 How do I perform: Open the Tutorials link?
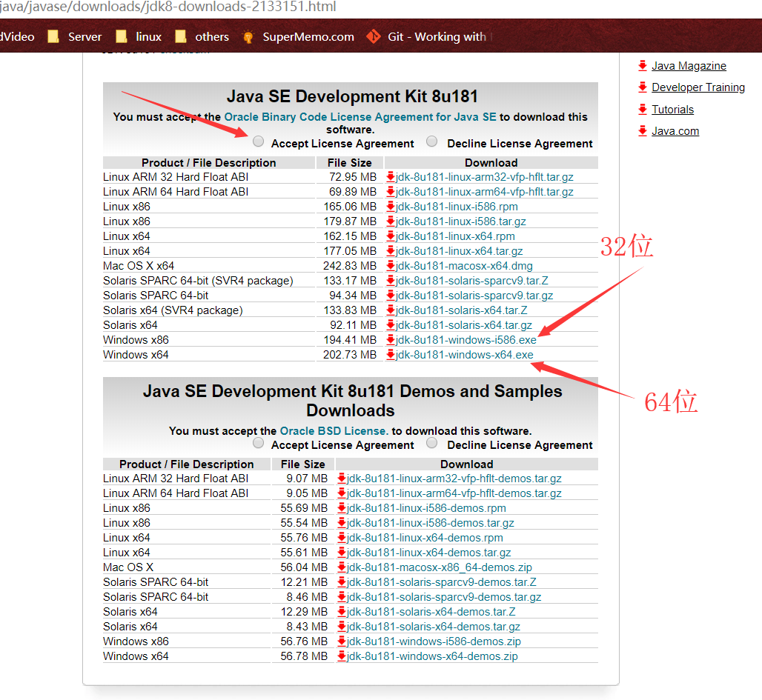[x=672, y=110]
